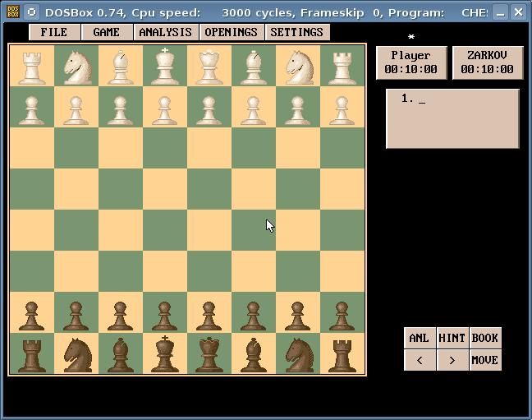This screenshot has height=420, width=532.
Task: Open the FILE menu
Action: tap(54, 32)
